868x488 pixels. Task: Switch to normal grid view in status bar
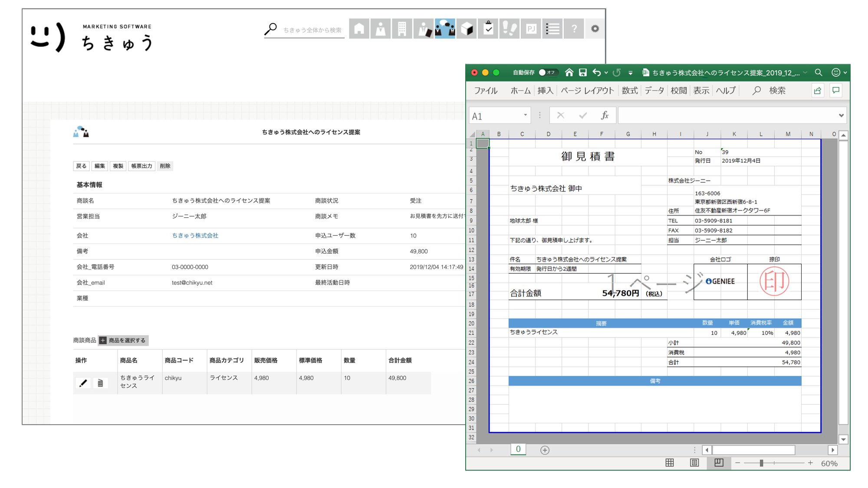[x=670, y=463]
